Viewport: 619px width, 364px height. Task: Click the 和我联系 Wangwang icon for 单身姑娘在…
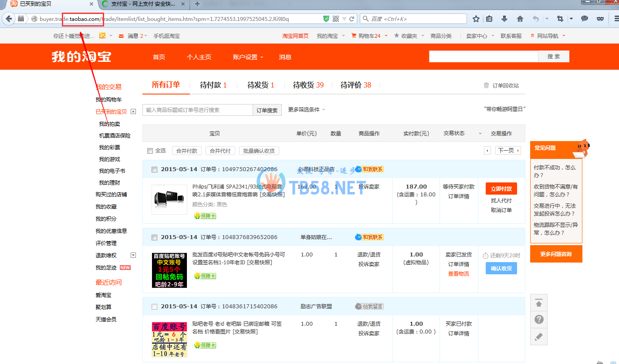[370, 237]
